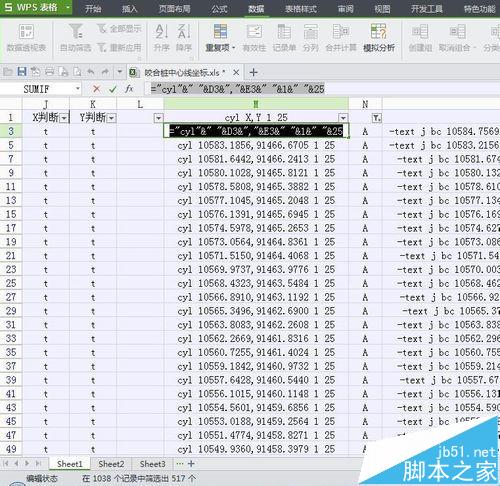Click cell cyl 10583.1856,91466.6705 1 25
The image size is (500, 486).
tap(256, 145)
